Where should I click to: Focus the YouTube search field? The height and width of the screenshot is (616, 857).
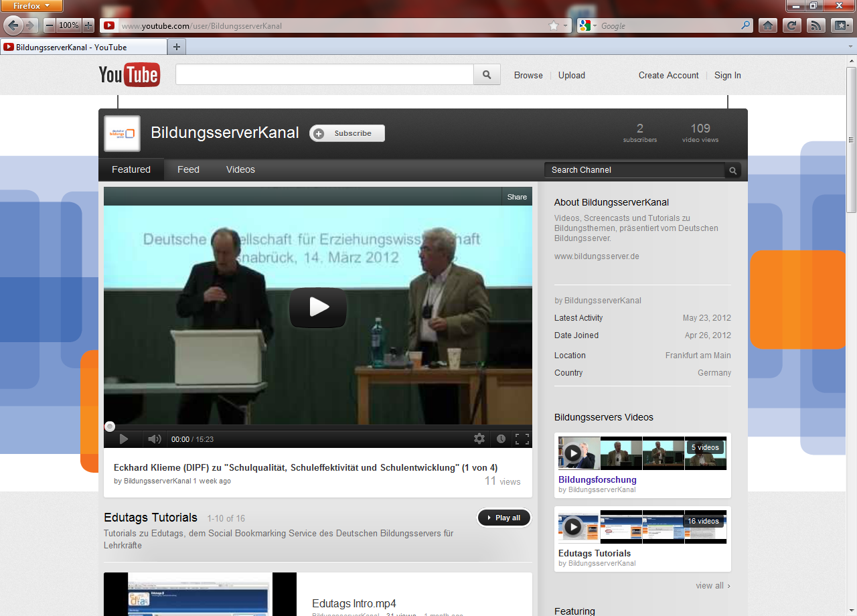pos(325,75)
